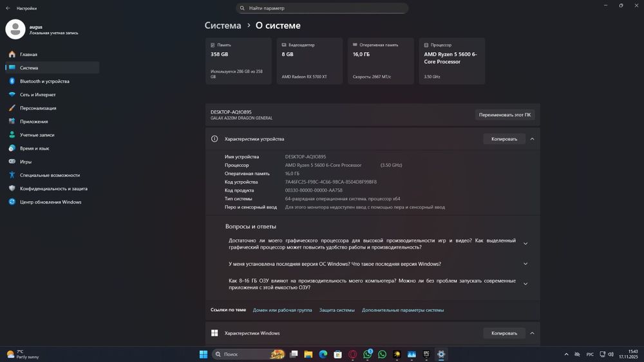644x362 pixels.
Task: Open the augus user account avatar
Action: (x=15, y=29)
